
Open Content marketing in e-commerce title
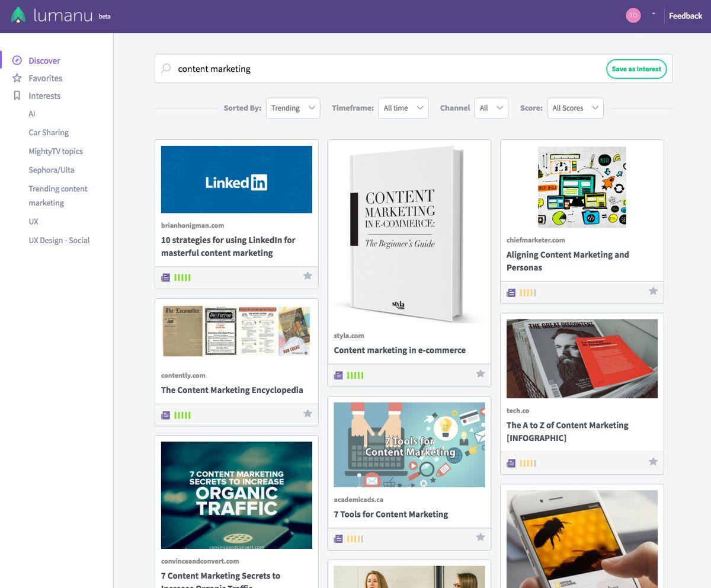click(x=400, y=350)
